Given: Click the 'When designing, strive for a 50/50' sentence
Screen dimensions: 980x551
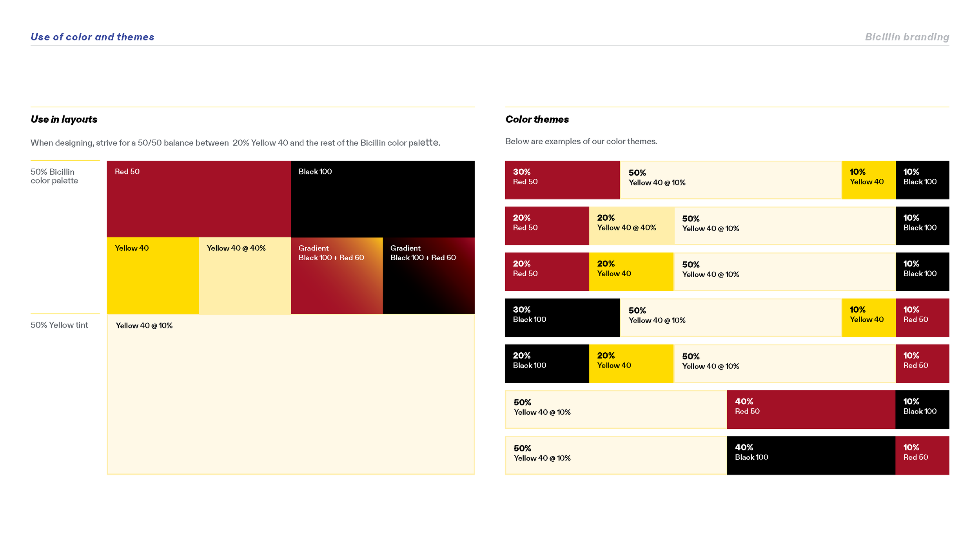Looking at the screenshot, I should (x=236, y=143).
